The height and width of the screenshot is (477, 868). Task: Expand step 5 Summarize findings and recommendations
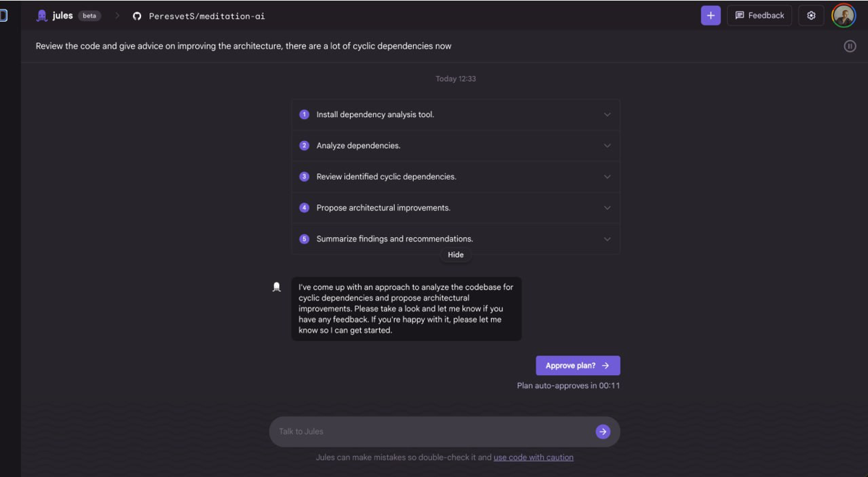pyautogui.click(x=456, y=239)
